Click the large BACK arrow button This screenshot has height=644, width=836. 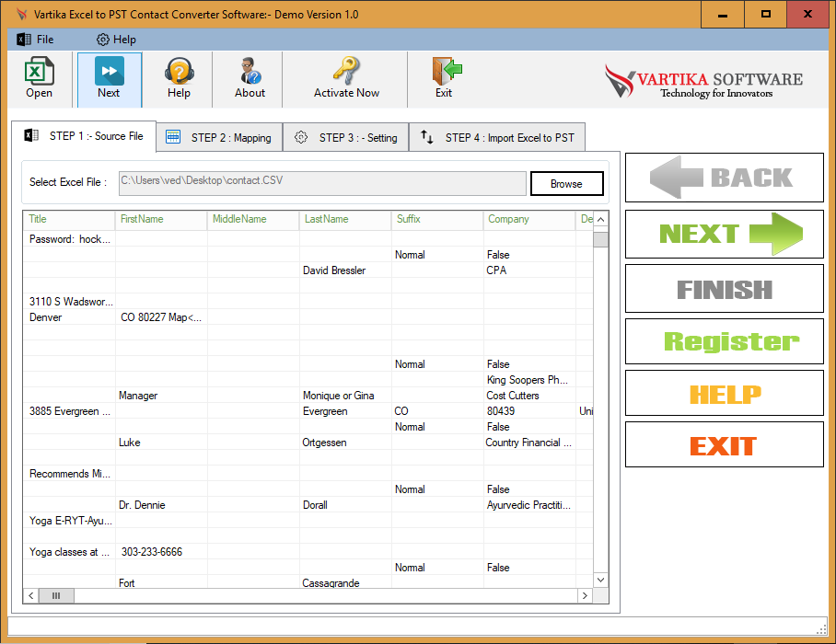tap(724, 178)
